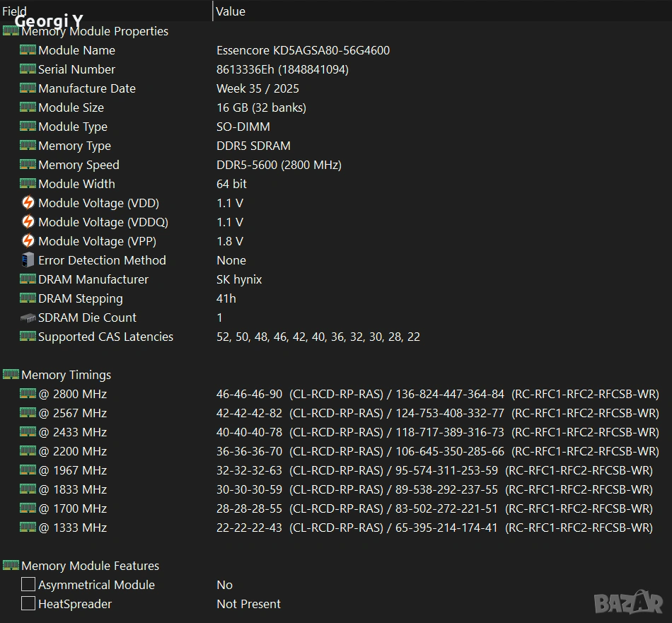Click the Essencore KD5AGSA80-56G4600 value

(303, 50)
